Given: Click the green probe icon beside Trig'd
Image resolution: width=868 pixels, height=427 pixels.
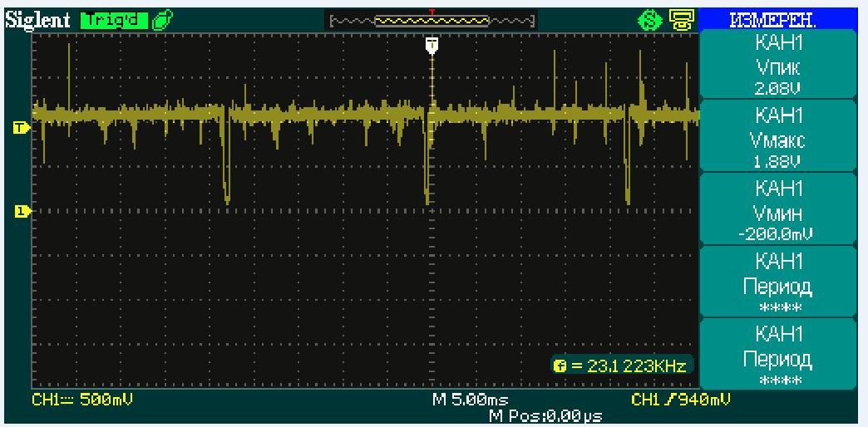Looking at the screenshot, I should coord(163,21).
